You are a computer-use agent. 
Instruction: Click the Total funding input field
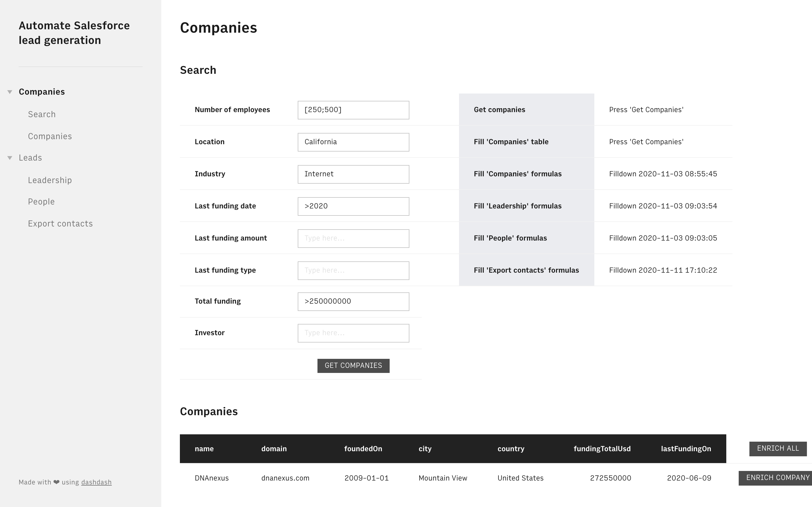[353, 301]
